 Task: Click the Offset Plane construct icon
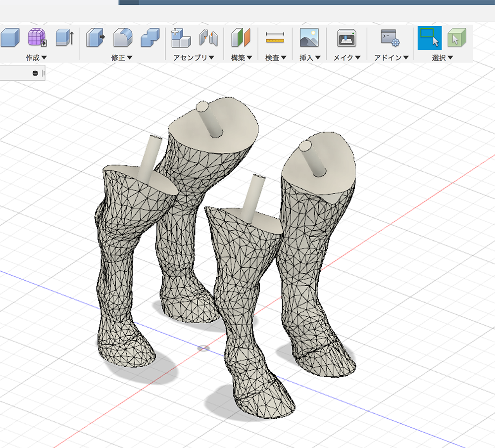[x=241, y=38]
